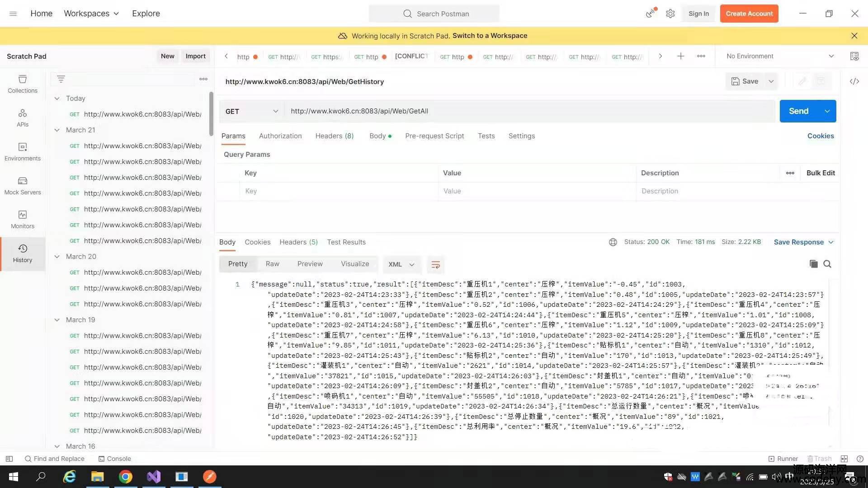Viewport: 868px width, 488px height.
Task: Open the request Settings tab
Action: (x=522, y=136)
